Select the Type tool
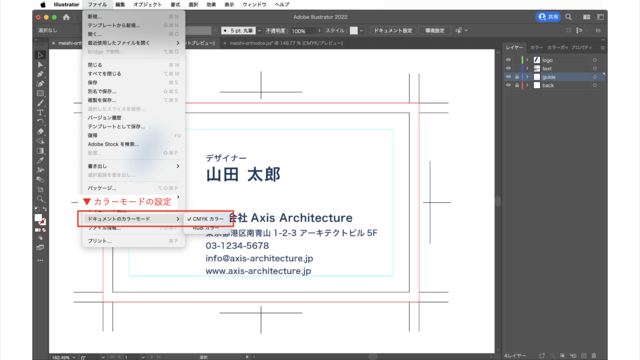This screenshot has height=360, width=640. (x=40, y=113)
